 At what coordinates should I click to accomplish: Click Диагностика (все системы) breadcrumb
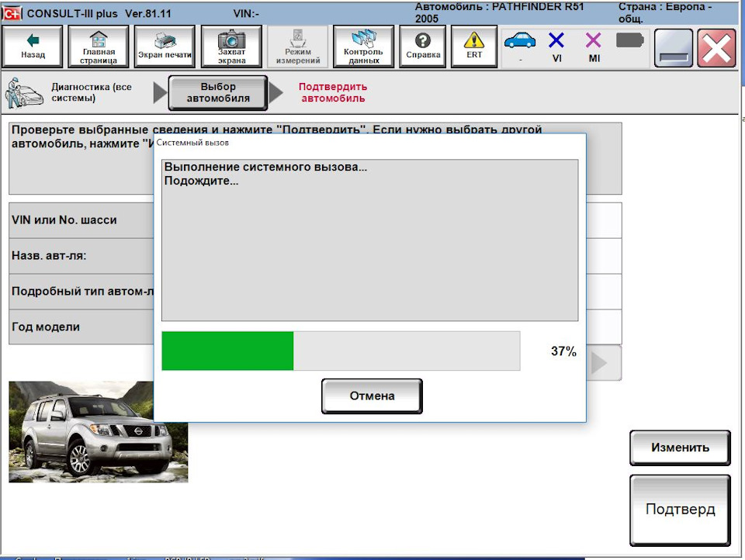[x=92, y=92]
